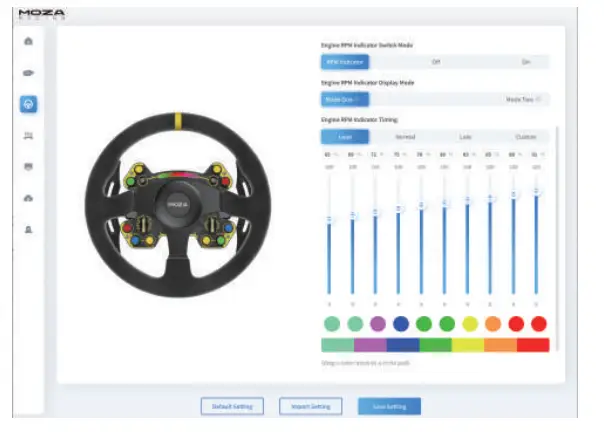
Task: Click the percent field above LED 1 slider
Action: tap(331, 155)
